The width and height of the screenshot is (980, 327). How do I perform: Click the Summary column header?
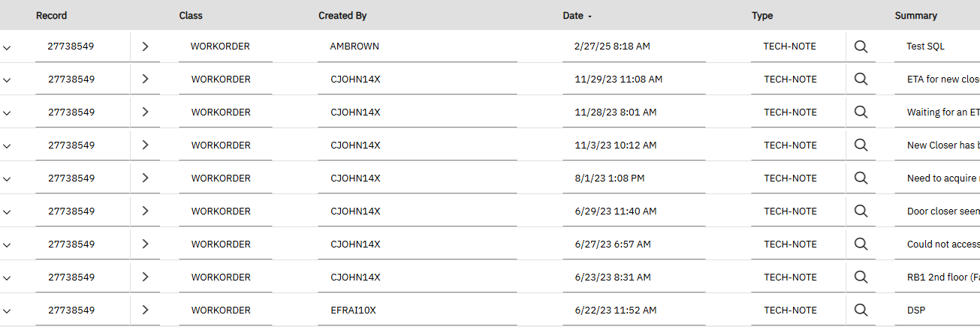915,16
